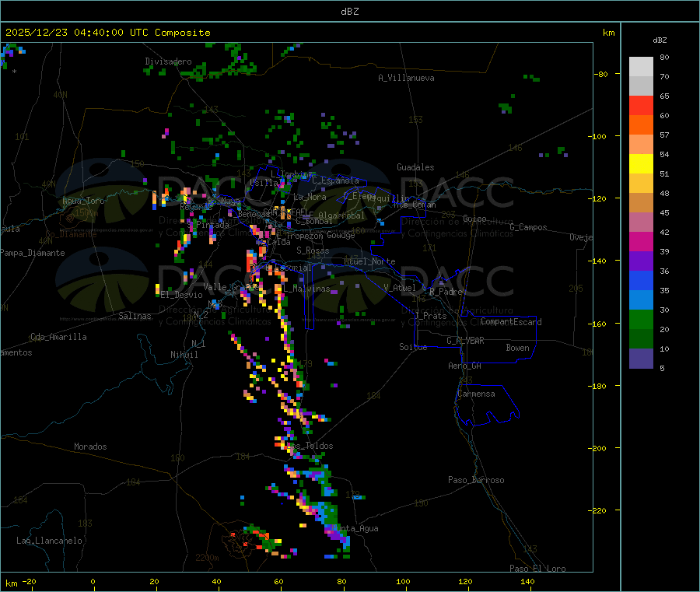The image size is (700, 592).
Task: Click the G_ALVEAR map label
Action: pos(465,341)
